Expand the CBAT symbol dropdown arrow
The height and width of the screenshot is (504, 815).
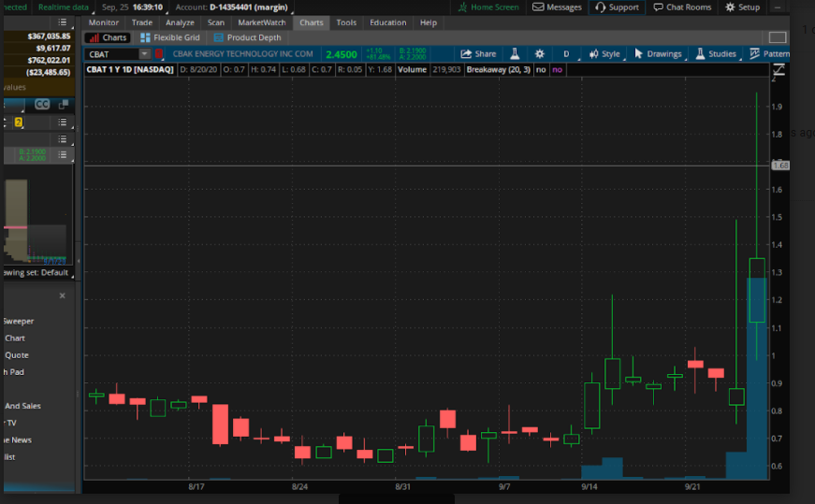[144, 54]
